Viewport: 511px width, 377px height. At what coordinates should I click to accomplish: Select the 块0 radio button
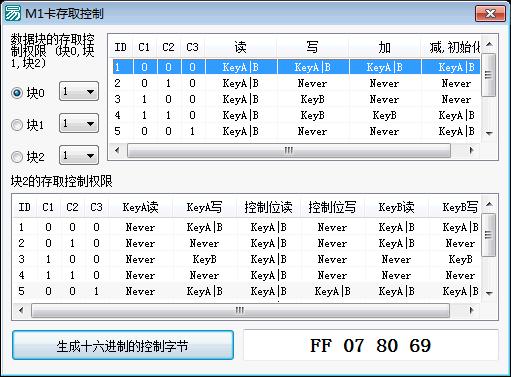[17, 93]
